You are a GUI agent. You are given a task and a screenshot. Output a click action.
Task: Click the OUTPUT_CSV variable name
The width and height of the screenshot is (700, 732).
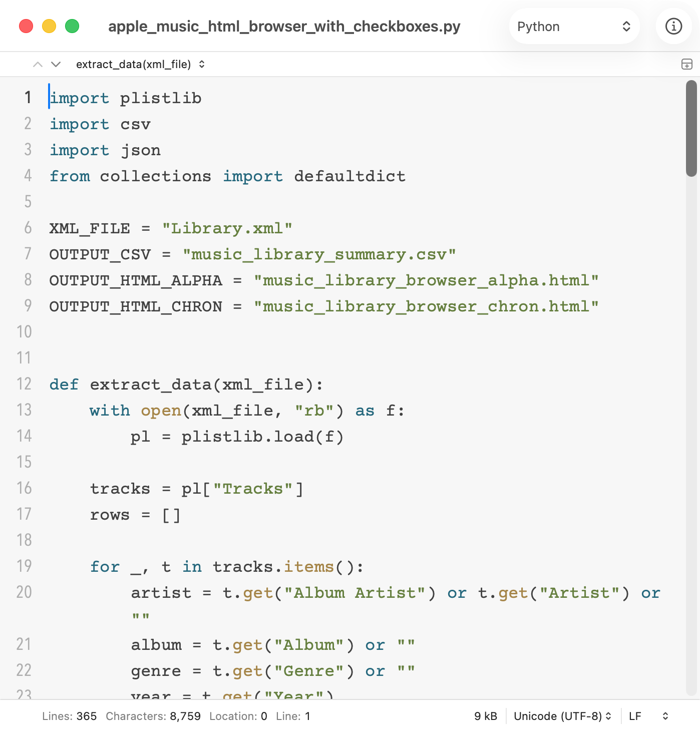tap(100, 254)
